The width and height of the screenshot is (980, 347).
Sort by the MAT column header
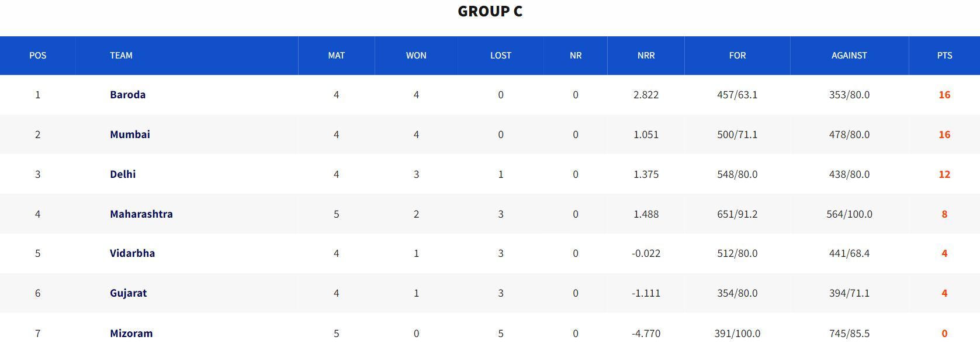(336, 56)
